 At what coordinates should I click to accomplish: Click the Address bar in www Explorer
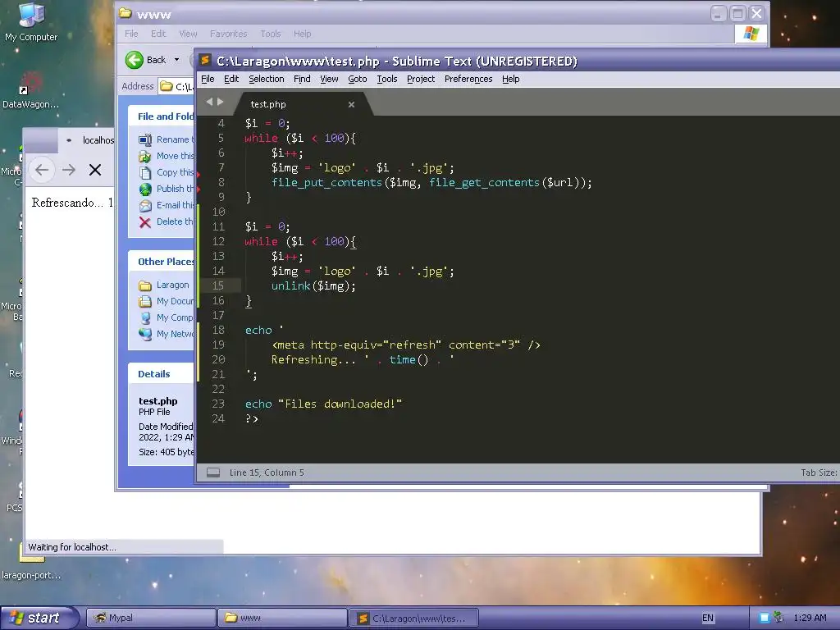pyautogui.click(x=177, y=86)
